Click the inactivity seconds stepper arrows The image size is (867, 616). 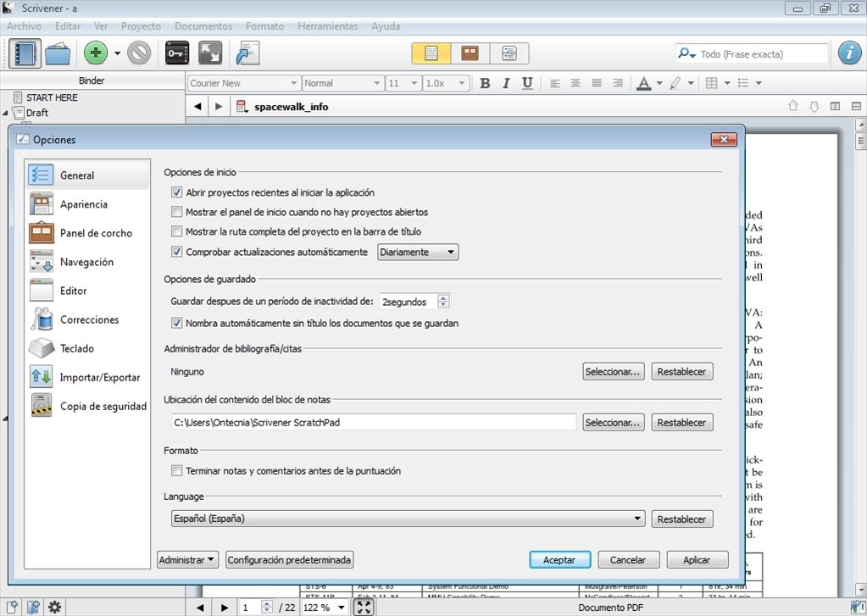[x=443, y=302]
